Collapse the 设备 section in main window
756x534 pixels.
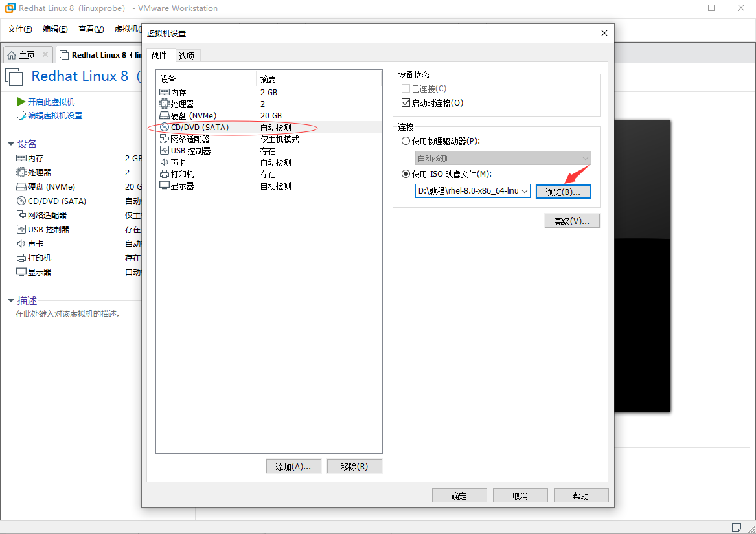click(x=11, y=144)
